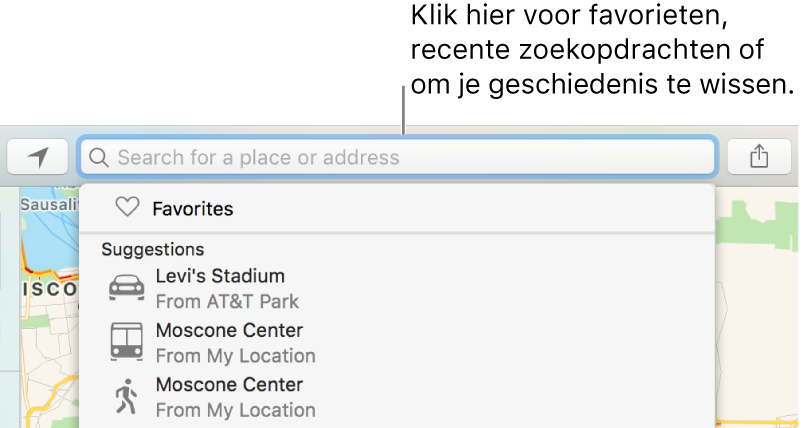Viewport: 809px width, 428px height.
Task: Click the walking person icon
Action: pyautogui.click(x=126, y=397)
